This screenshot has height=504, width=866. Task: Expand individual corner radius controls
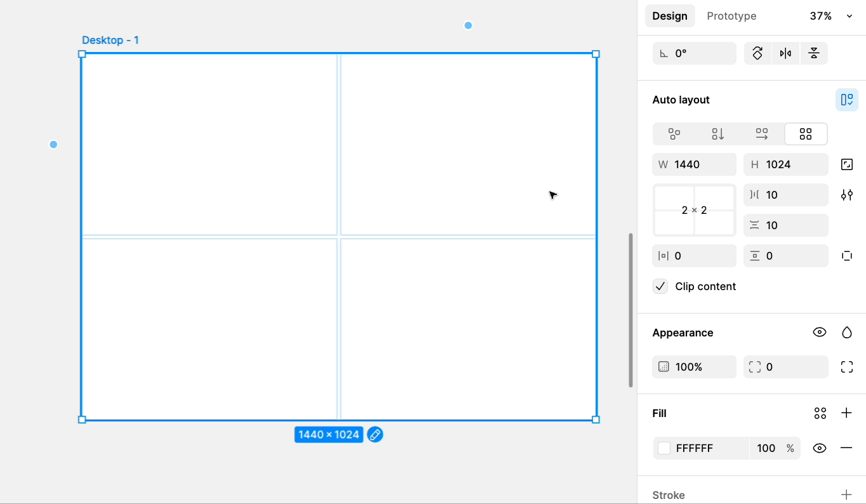tap(847, 366)
